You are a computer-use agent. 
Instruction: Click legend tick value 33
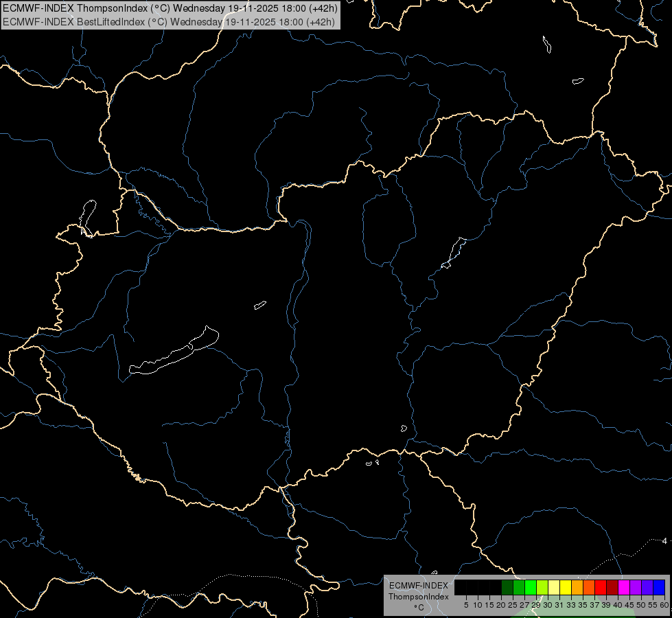(x=571, y=605)
